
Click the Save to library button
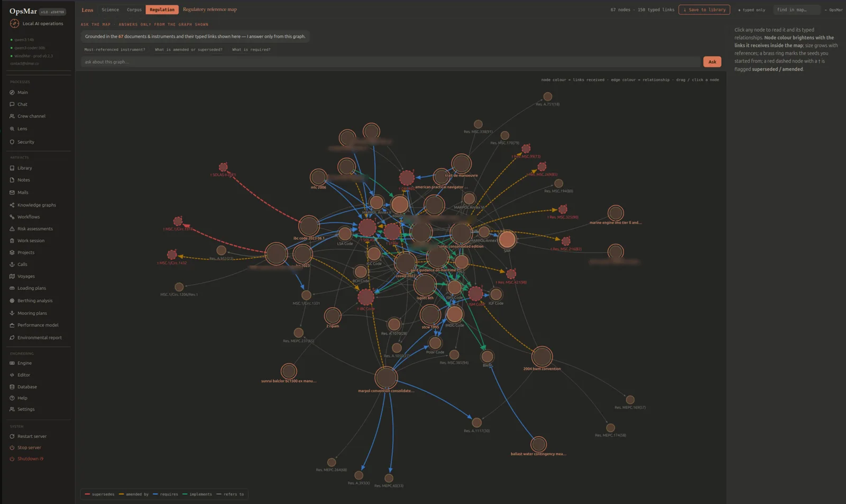704,10
